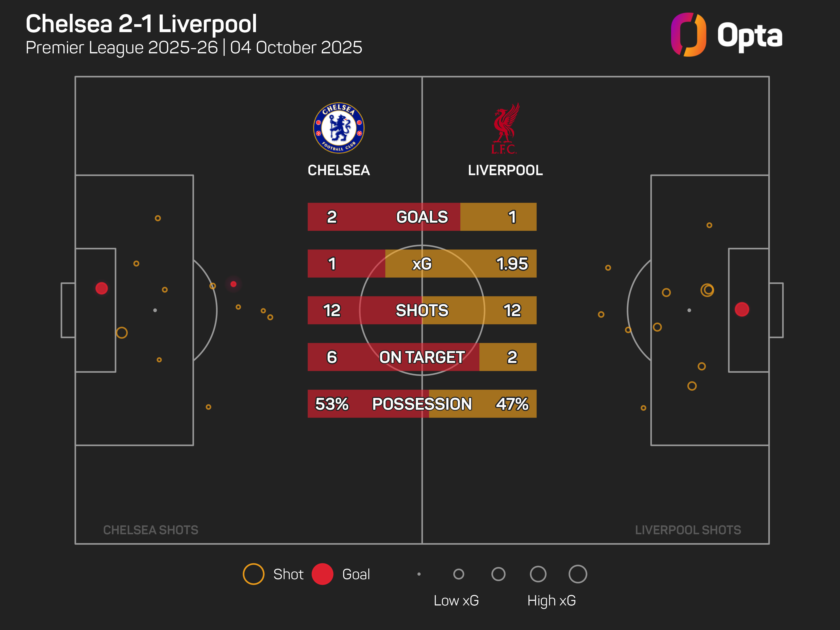
Task: Click the orange Shot circle in legend
Action: point(253,574)
